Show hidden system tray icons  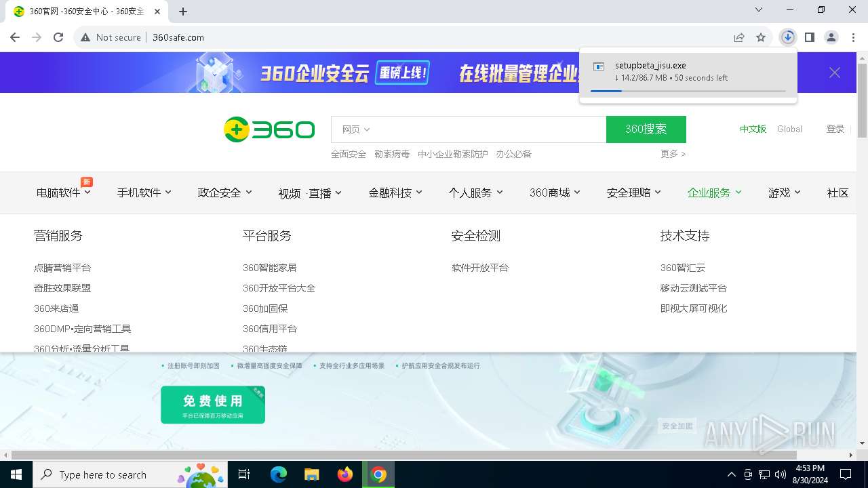coord(731,474)
